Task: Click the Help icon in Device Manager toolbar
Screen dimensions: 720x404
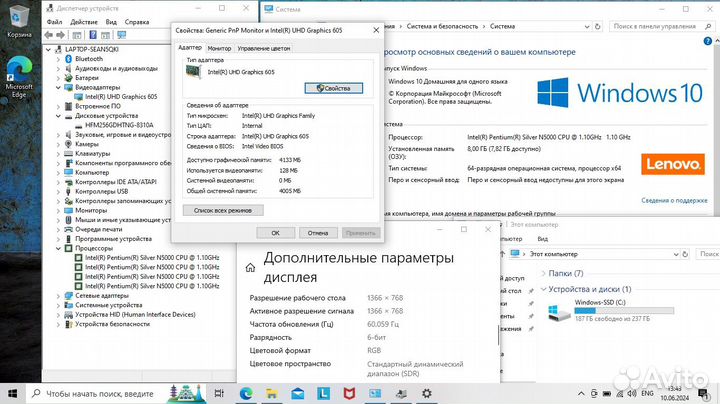Action: [x=93, y=35]
